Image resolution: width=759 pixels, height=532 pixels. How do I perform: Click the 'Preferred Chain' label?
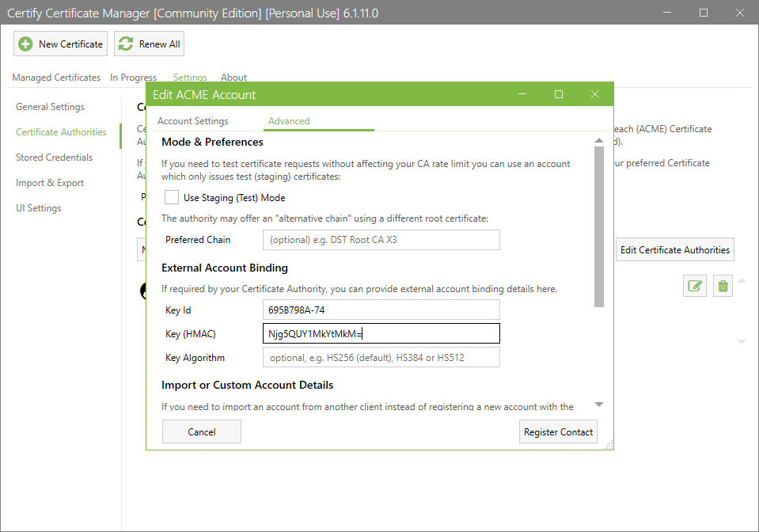(x=198, y=240)
